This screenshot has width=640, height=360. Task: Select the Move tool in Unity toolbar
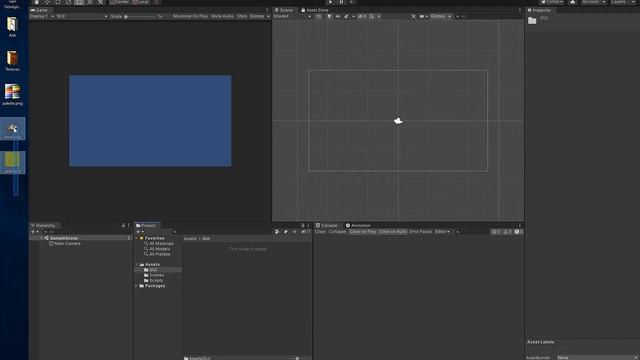tap(47, 2)
